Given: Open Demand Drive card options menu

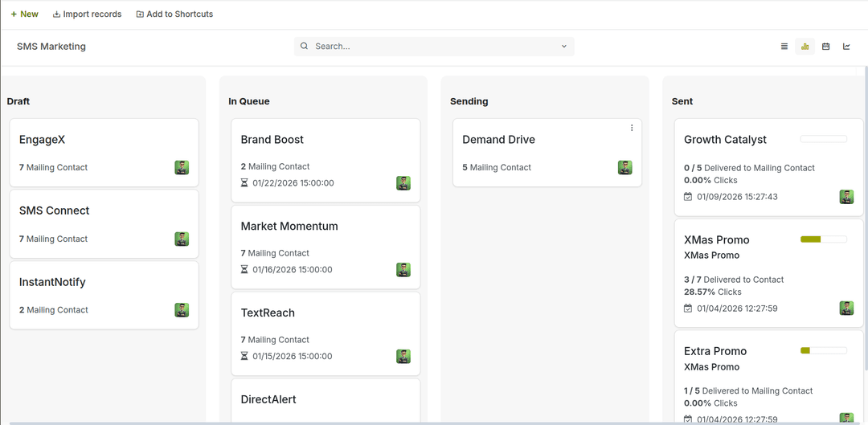Looking at the screenshot, I should [632, 128].
